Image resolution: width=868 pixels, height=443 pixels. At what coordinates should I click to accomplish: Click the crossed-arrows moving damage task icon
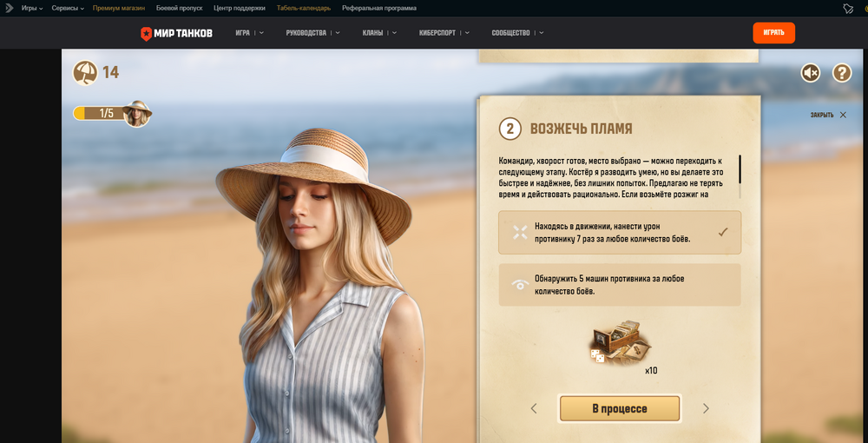coord(519,233)
